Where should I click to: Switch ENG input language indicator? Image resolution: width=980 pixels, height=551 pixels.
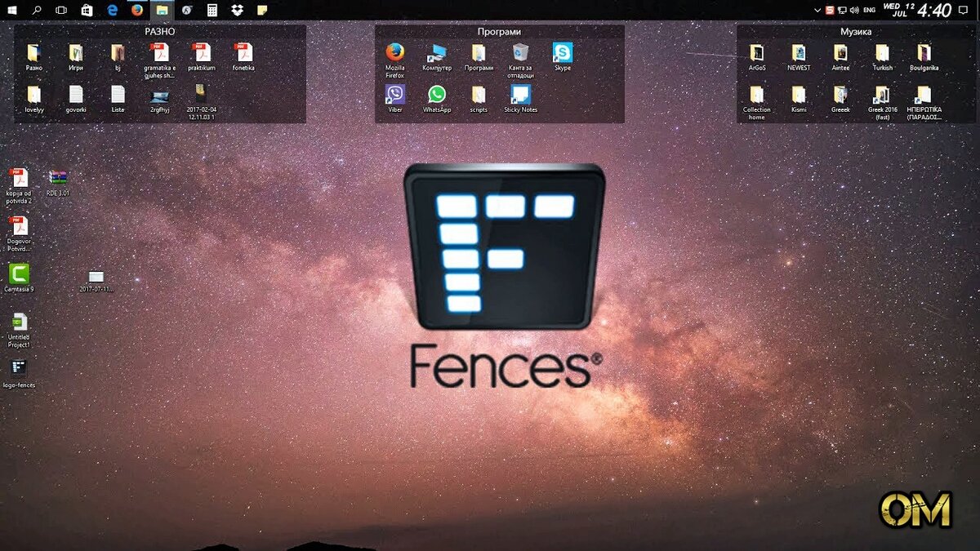click(869, 10)
